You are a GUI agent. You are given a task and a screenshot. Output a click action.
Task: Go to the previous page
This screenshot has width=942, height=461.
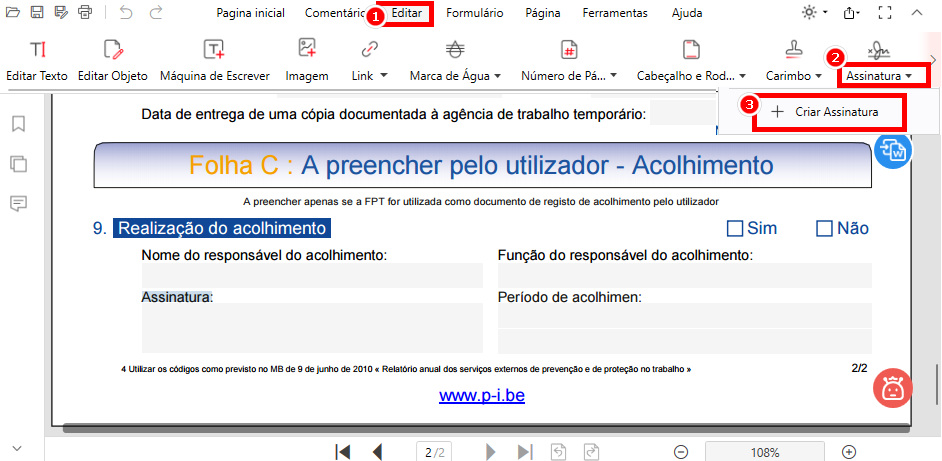[x=377, y=452]
